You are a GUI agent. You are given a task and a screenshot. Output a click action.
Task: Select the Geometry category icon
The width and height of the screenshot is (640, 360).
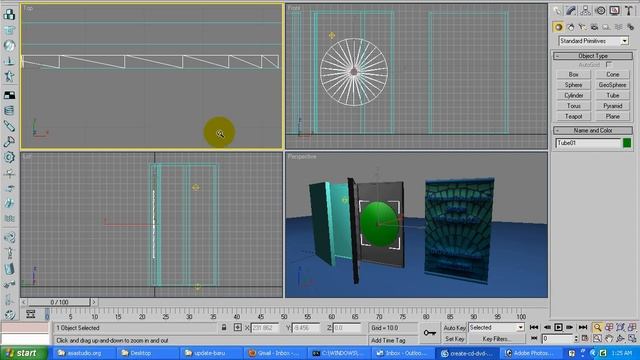coord(558,27)
